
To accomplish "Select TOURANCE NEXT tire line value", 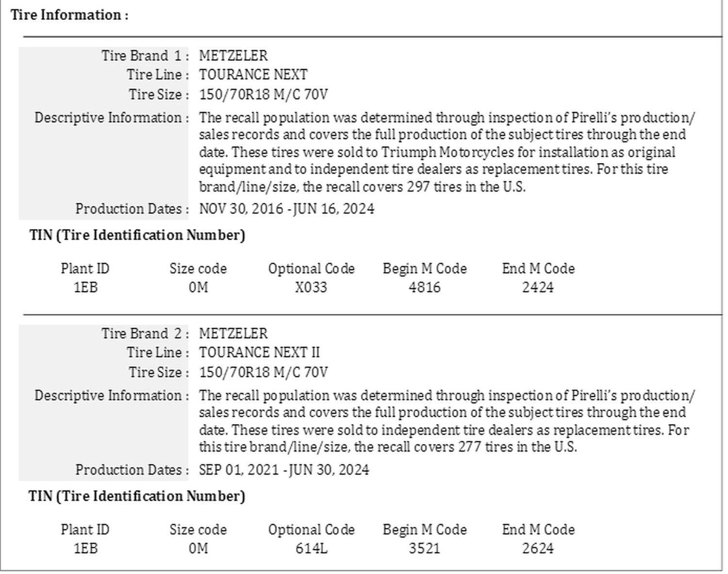I will (x=253, y=75).
